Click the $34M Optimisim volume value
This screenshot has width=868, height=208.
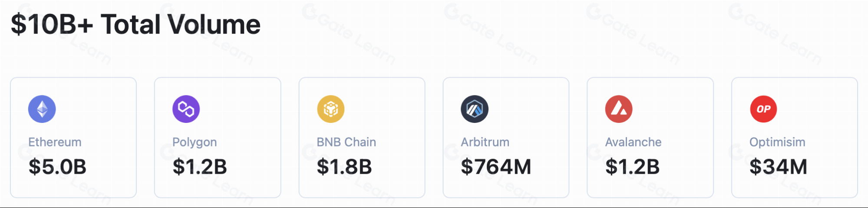point(778,167)
